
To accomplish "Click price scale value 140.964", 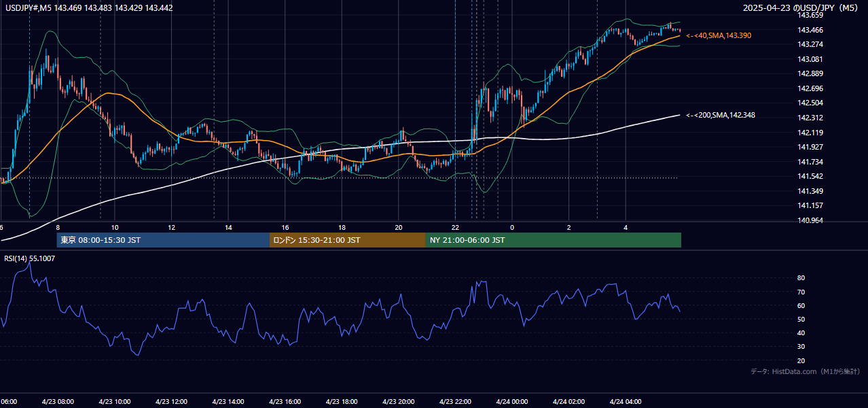I will click(x=810, y=220).
